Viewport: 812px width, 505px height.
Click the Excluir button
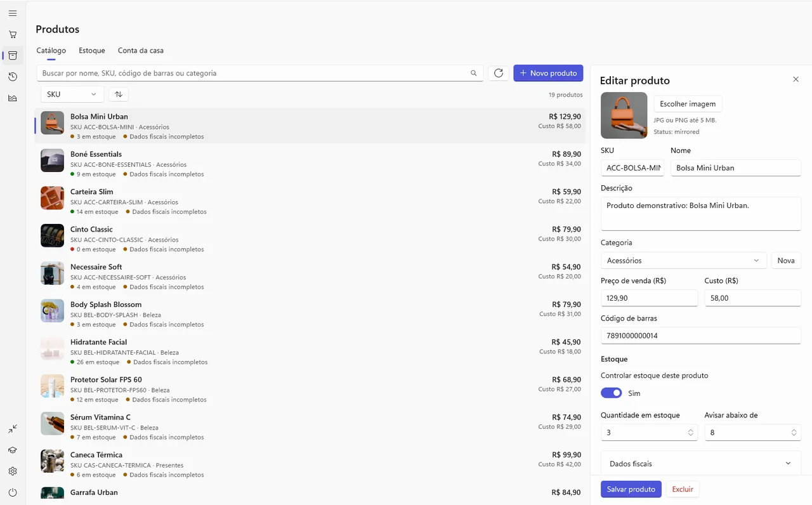tap(683, 489)
